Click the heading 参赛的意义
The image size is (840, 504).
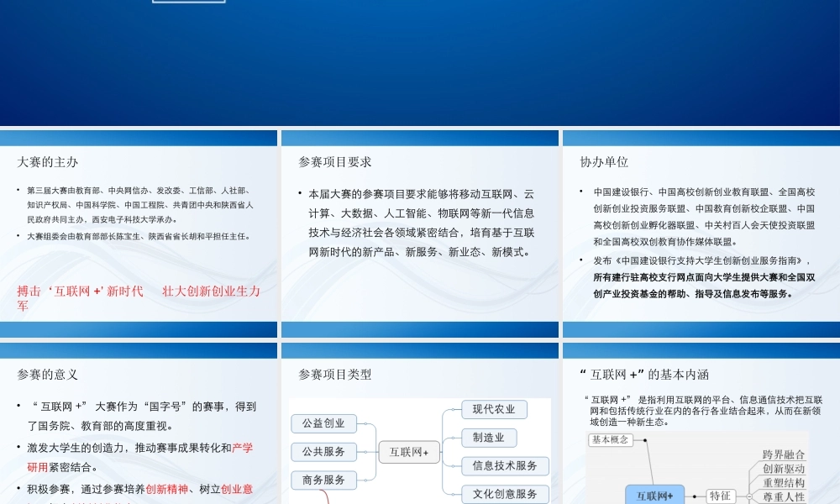[48, 375]
